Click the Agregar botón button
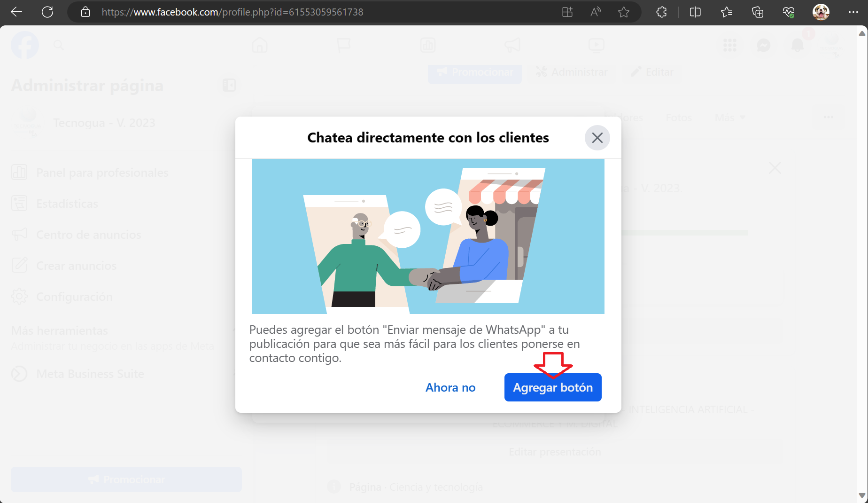 point(552,387)
